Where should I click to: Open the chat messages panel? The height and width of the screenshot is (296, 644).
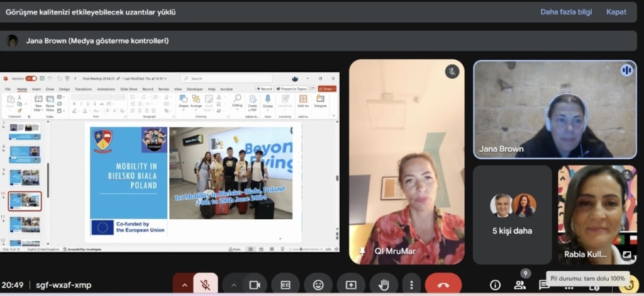pos(543,285)
